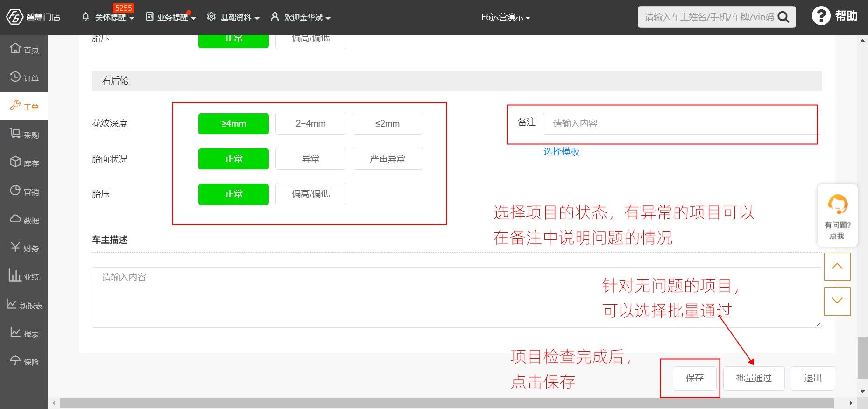The image size is (868, 409).
Task: Open 新报表 line chart icon
Action: (12, 304)
